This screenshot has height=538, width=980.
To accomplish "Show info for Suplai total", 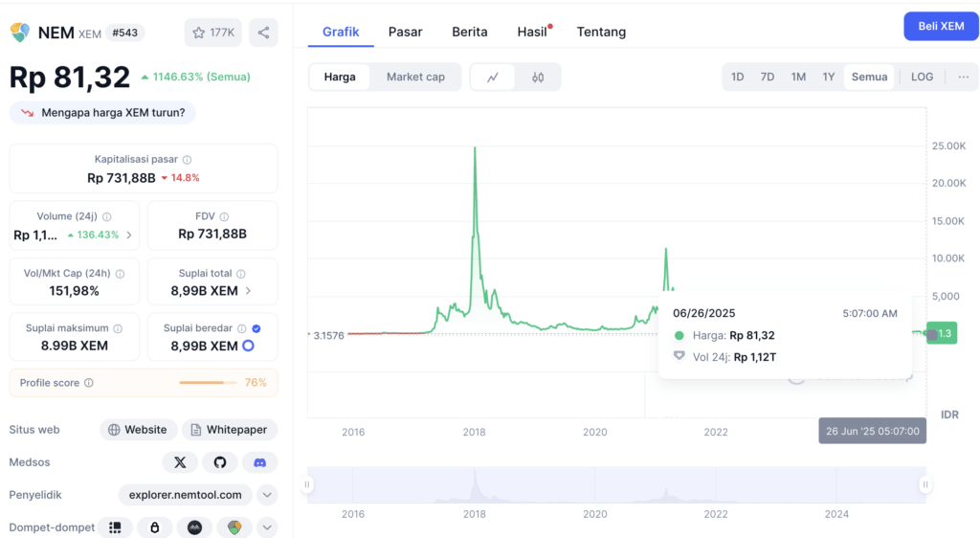I will tap(240, 273).
